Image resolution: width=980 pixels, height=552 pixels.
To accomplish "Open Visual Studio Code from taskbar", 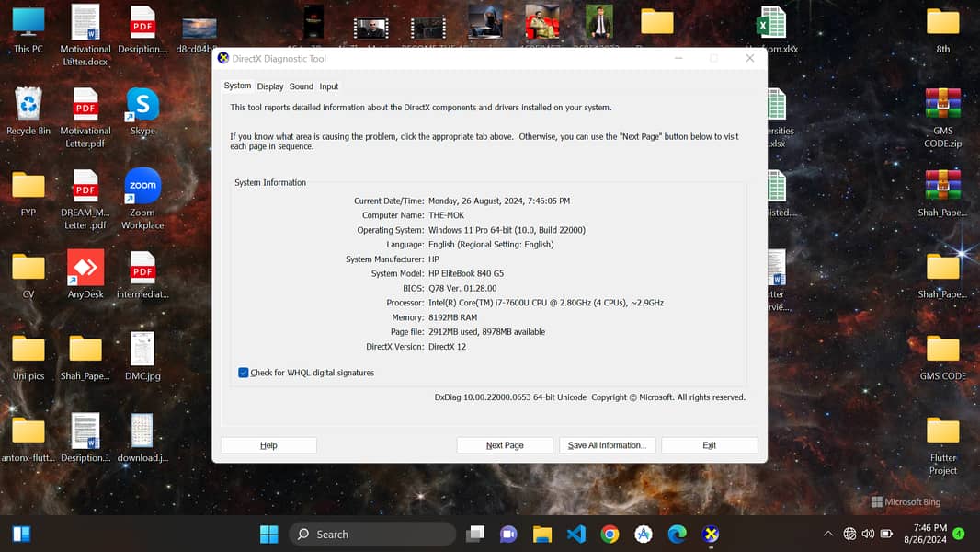I will point(576,534).
